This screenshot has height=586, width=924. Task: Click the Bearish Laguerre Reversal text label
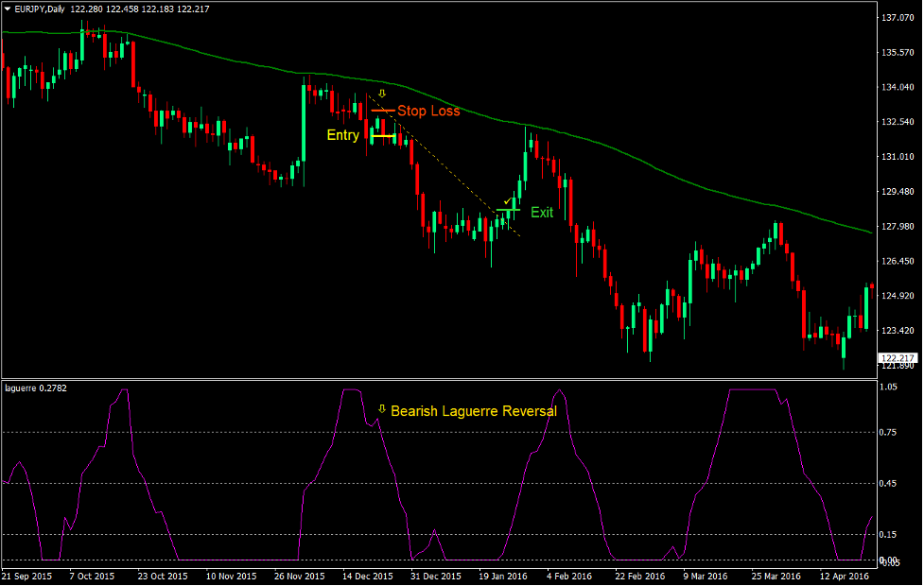tap(473, 411)
